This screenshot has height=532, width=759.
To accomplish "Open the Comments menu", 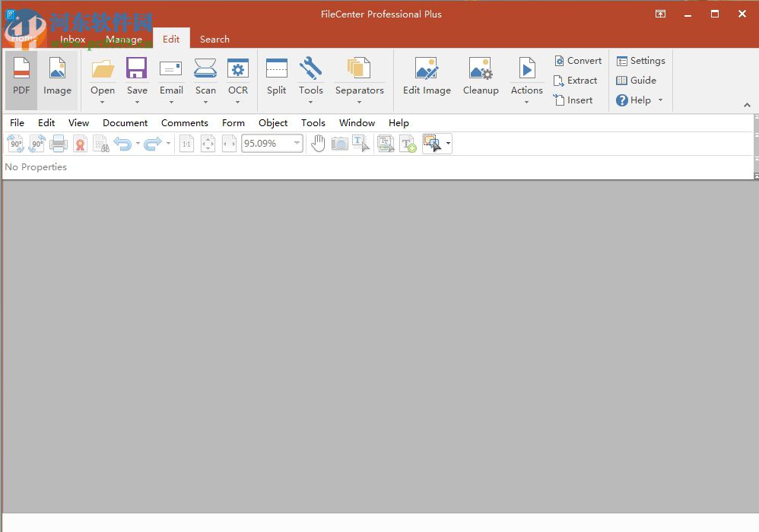I will [184, 122].
